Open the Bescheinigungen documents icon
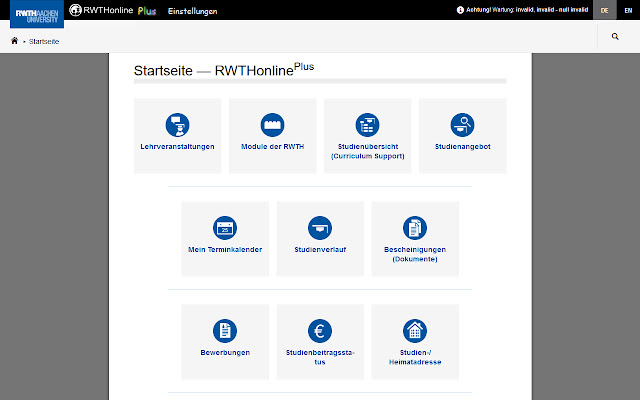 (415, 227)
